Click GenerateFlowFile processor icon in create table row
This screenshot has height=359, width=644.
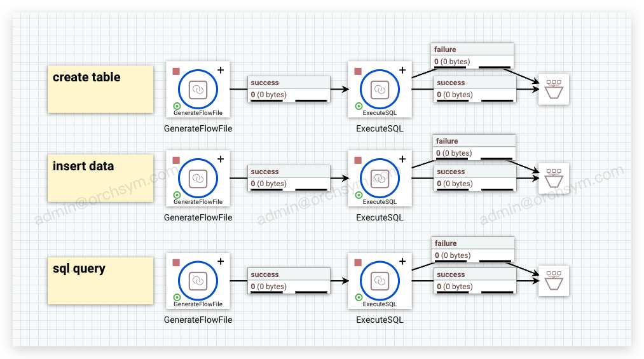pyautogui.click(x=198, y=90)
